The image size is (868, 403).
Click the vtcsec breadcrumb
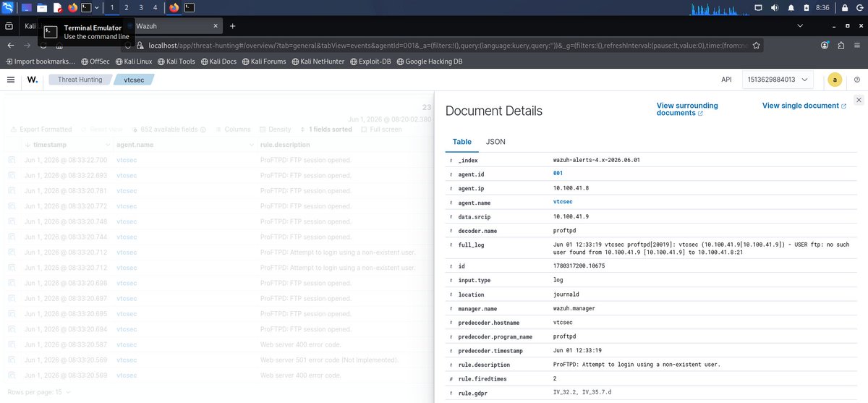tap(134, 80)
